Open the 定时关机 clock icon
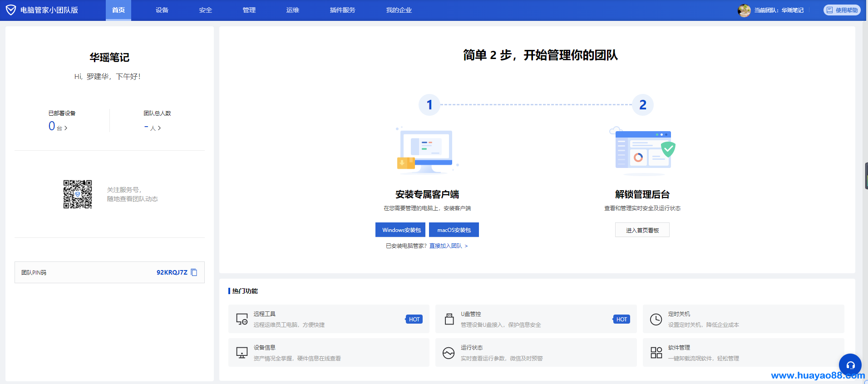 click(656, 320)
